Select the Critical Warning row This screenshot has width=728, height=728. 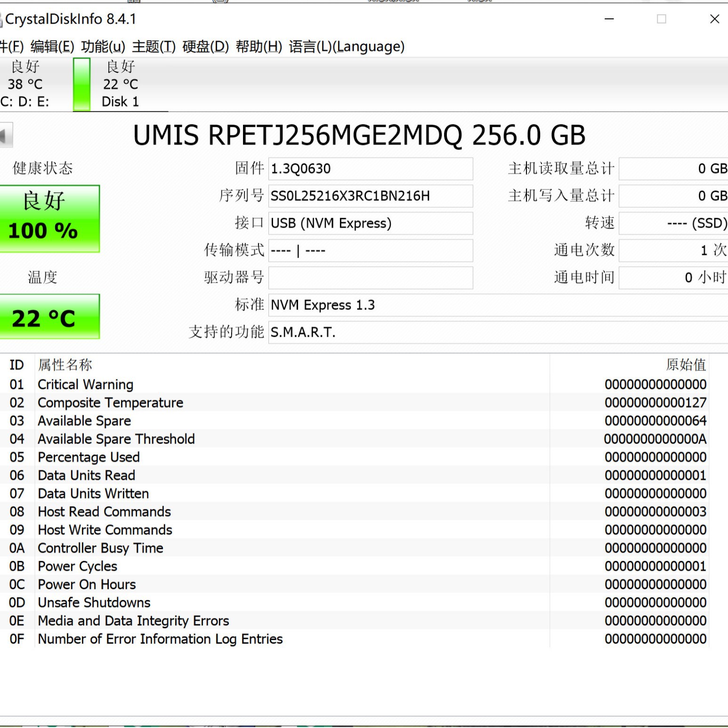[x=354, y=385]
